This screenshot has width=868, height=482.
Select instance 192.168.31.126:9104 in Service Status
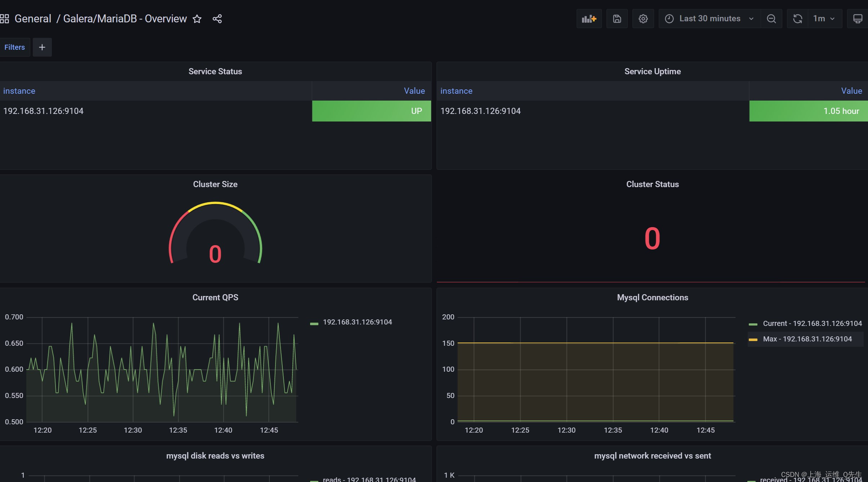43,111
